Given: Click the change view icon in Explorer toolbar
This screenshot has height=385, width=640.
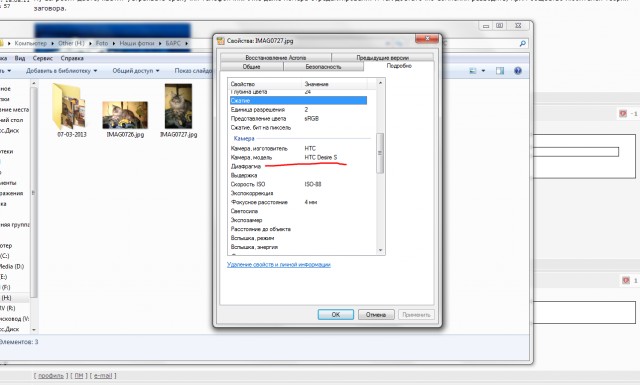Looking at the screenshot, I should pyautogui.click(x=473, y=71).
